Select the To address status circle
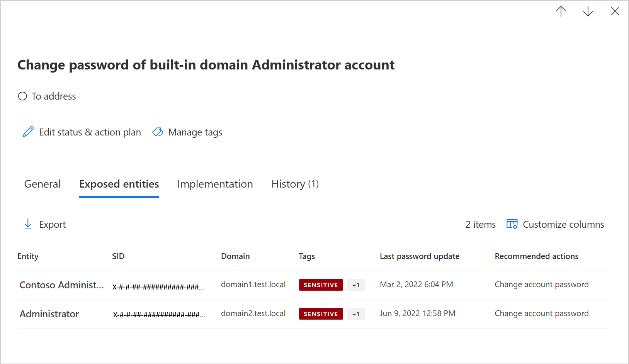 (22, 96)
